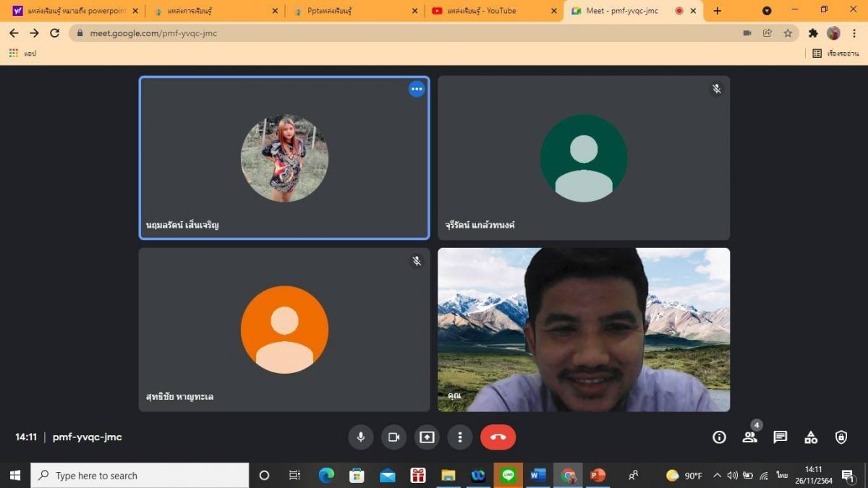Screen dimensions: 868x488
Task: Open the LINE app from taskbar
Action: (509, 475)
